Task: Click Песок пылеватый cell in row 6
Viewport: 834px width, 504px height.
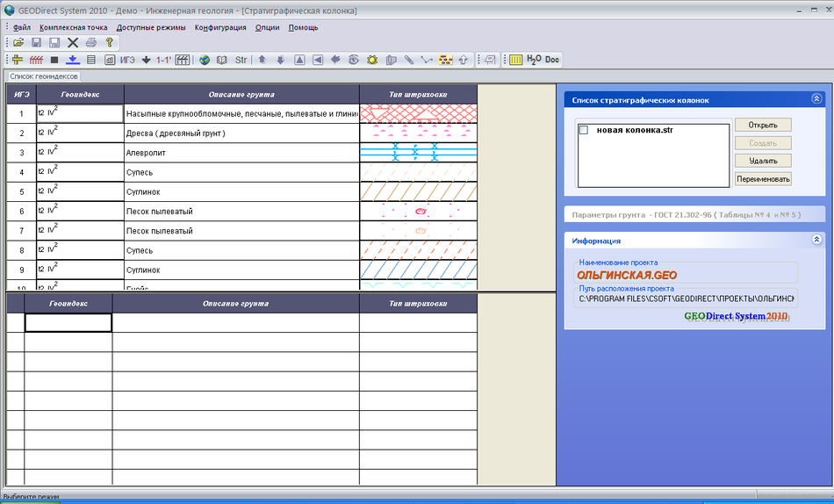Action: (x=241, y=212)
